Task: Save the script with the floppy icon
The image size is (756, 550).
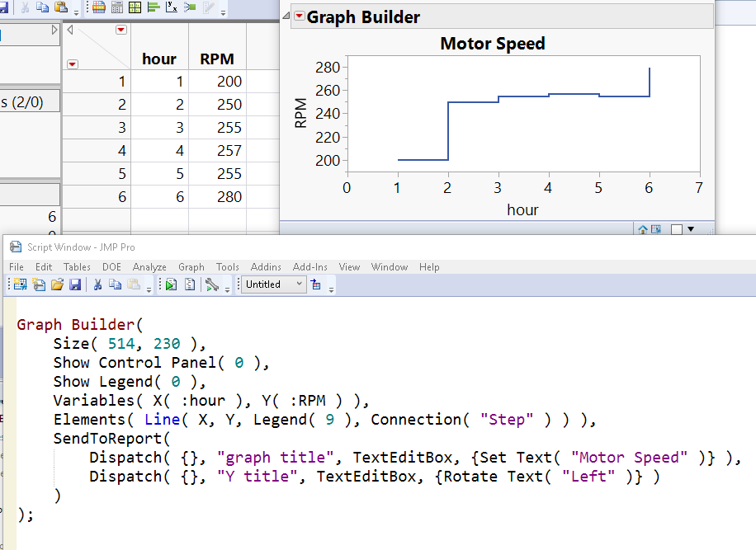Action: click(75, 284)
